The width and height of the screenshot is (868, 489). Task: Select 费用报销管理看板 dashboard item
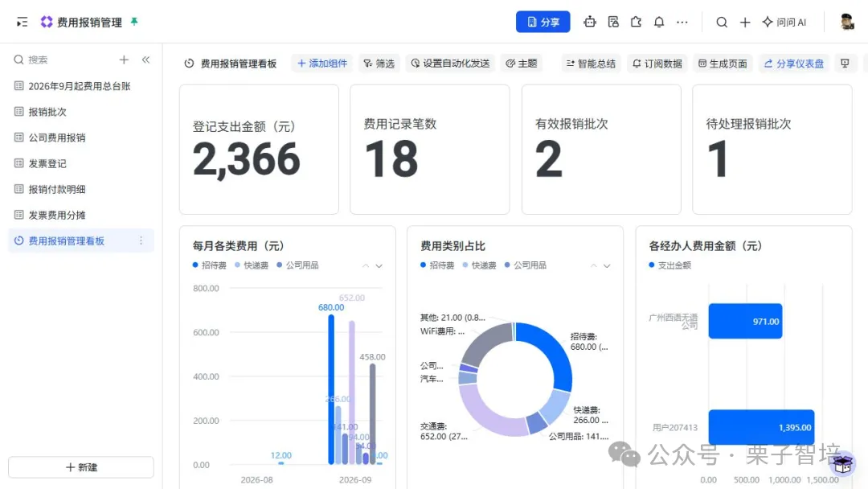tap(81, 241)
